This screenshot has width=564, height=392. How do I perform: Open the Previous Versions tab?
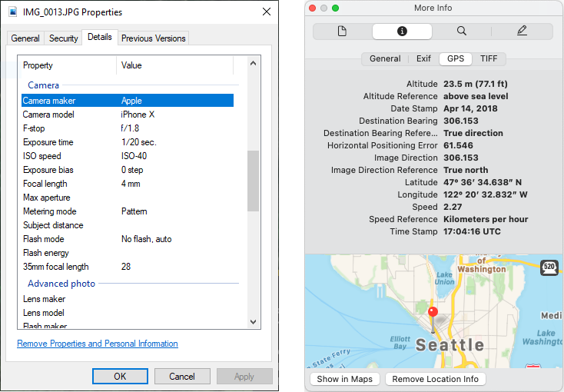153,38
